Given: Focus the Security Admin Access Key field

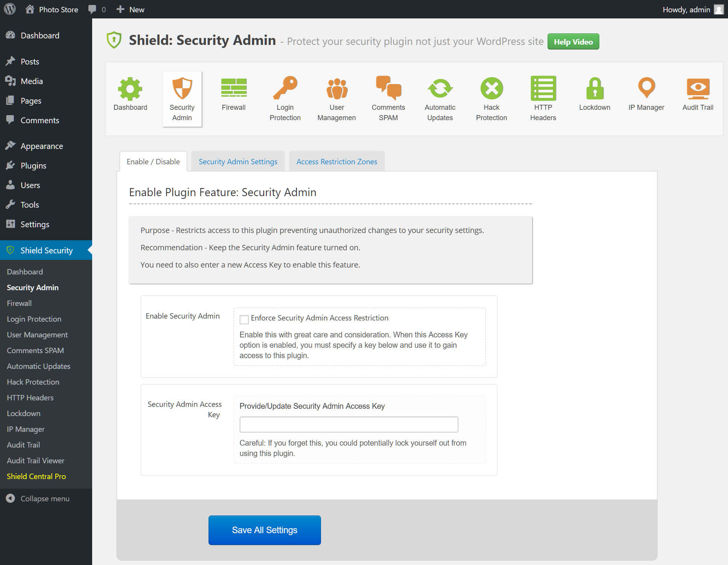Looking at the screenshot, I should point(349,425).
